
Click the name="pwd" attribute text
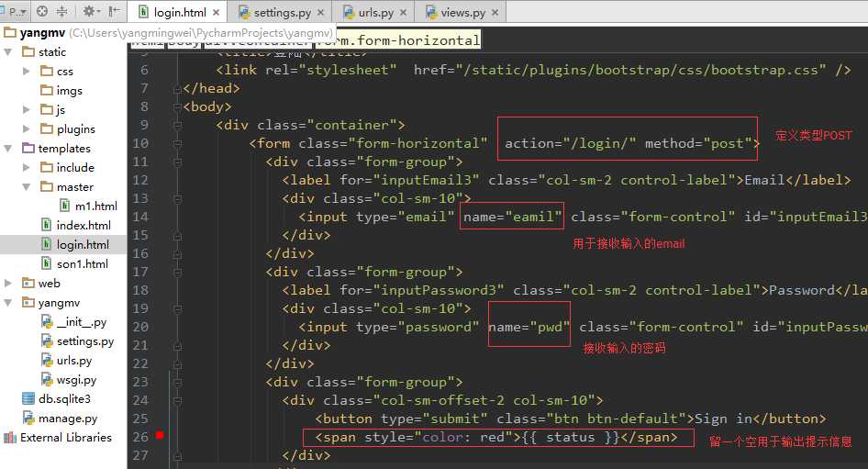click(x=529, y=327)
